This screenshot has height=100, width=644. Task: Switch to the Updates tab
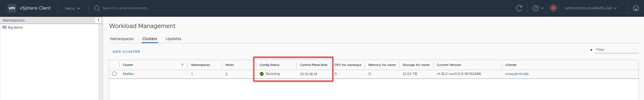click(x=173, y=39)
